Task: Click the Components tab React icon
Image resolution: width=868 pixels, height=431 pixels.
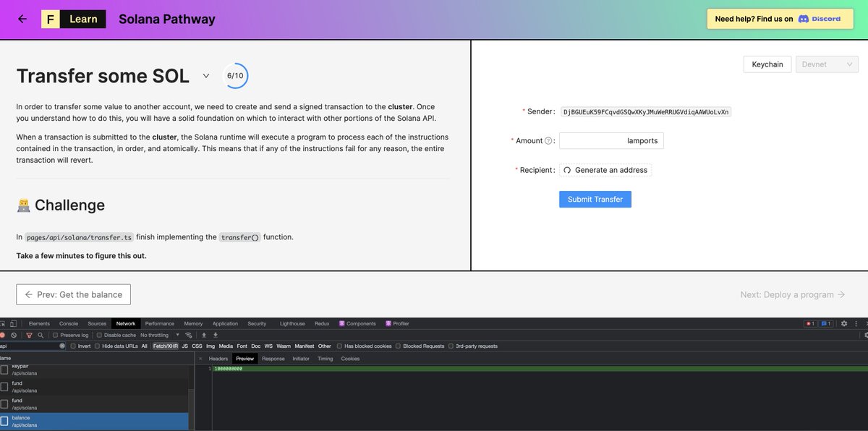Action: click(x=341, y=324)
